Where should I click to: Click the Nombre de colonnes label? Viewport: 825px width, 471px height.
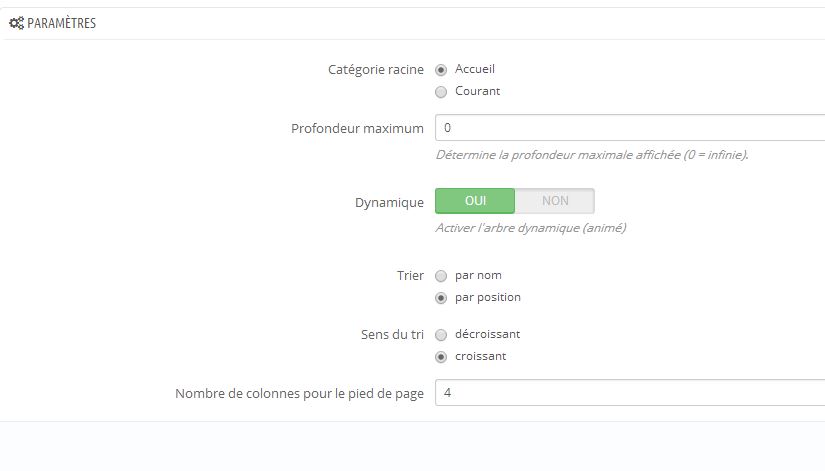click(299, 394)
